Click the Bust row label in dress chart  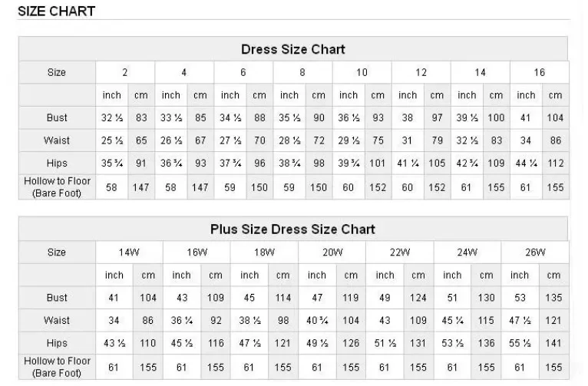[x=57, y=117]
